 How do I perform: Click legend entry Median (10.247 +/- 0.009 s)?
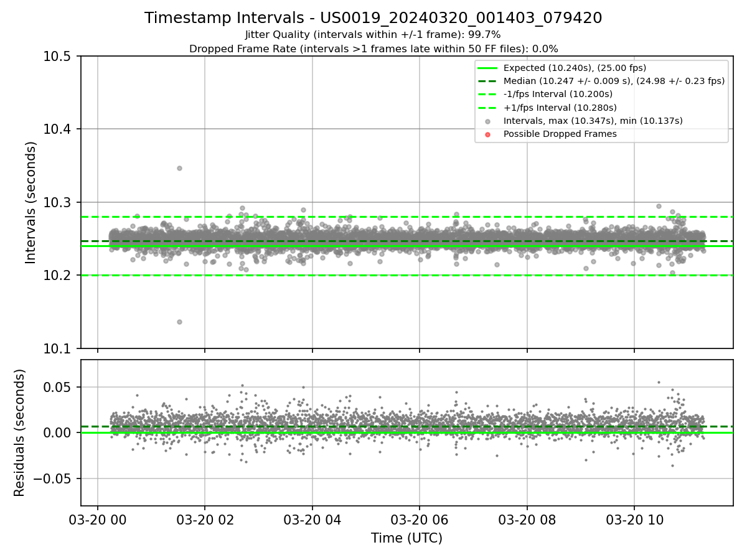click(x=614, y=81)
